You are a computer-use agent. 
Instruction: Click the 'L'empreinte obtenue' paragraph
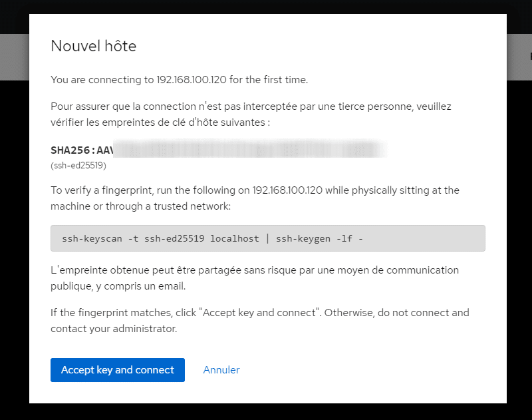[255, 278]
